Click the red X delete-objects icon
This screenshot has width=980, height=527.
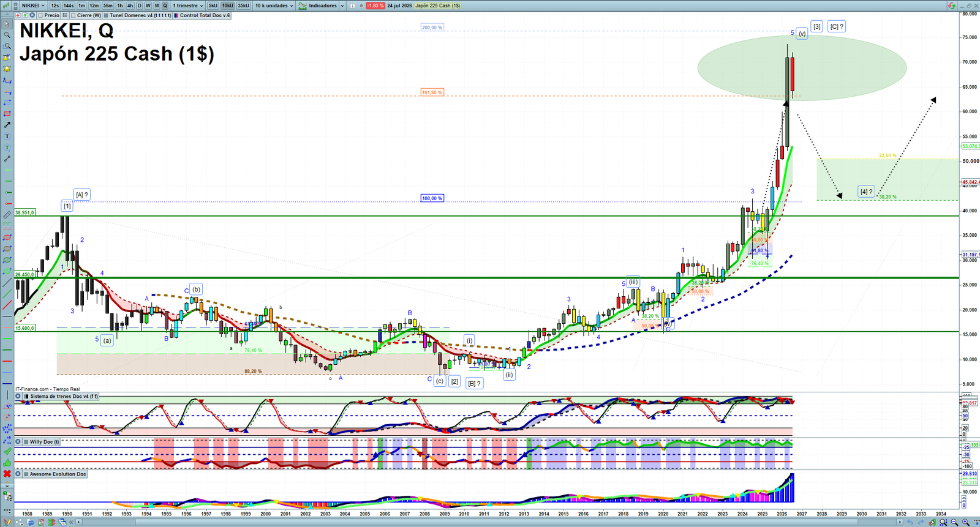coord(7,474)
